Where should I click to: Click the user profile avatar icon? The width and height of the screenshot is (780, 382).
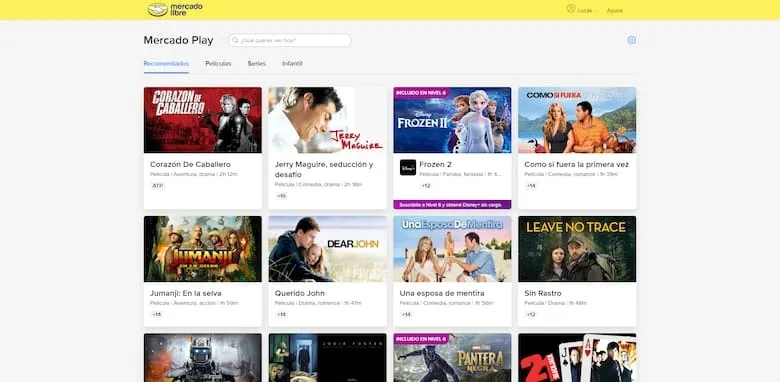pyautogui.click(x=571, y=8)
